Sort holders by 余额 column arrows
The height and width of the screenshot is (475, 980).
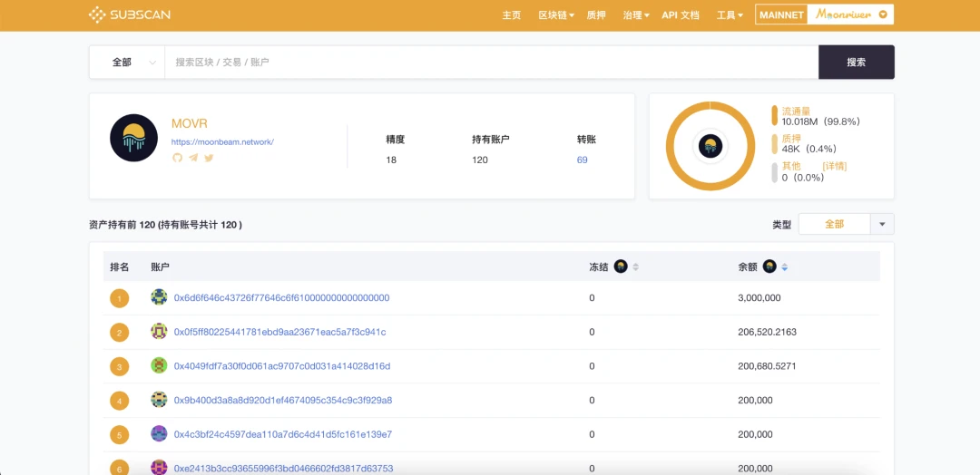click(x=785, y=267)
